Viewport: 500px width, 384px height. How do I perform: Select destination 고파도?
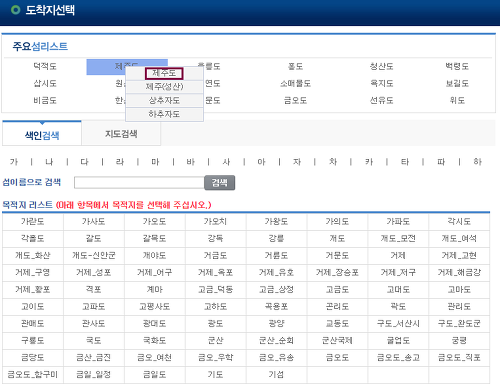[x=94, y=307]
